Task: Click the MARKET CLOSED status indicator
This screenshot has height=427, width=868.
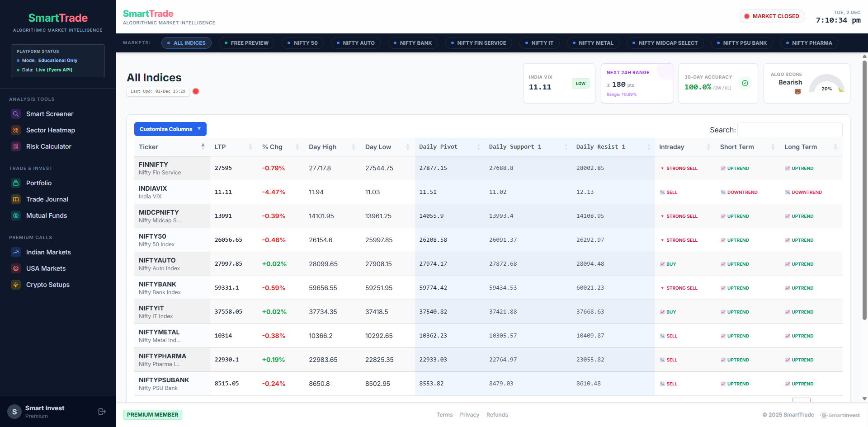Action: (772, 16)
